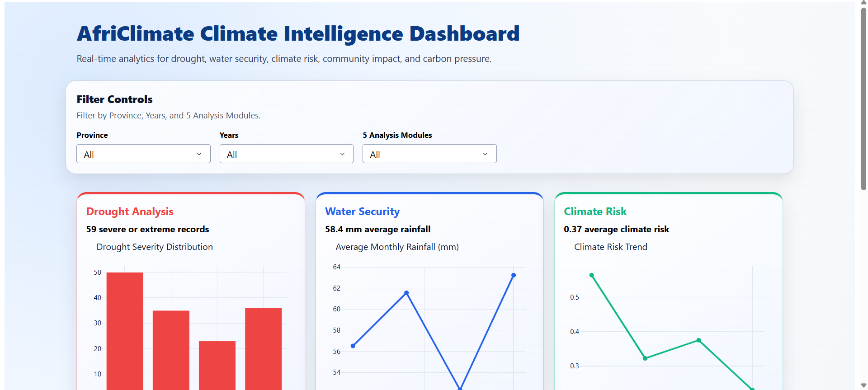
Task: Click the Climate Risk card heading
Action: [595, 211]
